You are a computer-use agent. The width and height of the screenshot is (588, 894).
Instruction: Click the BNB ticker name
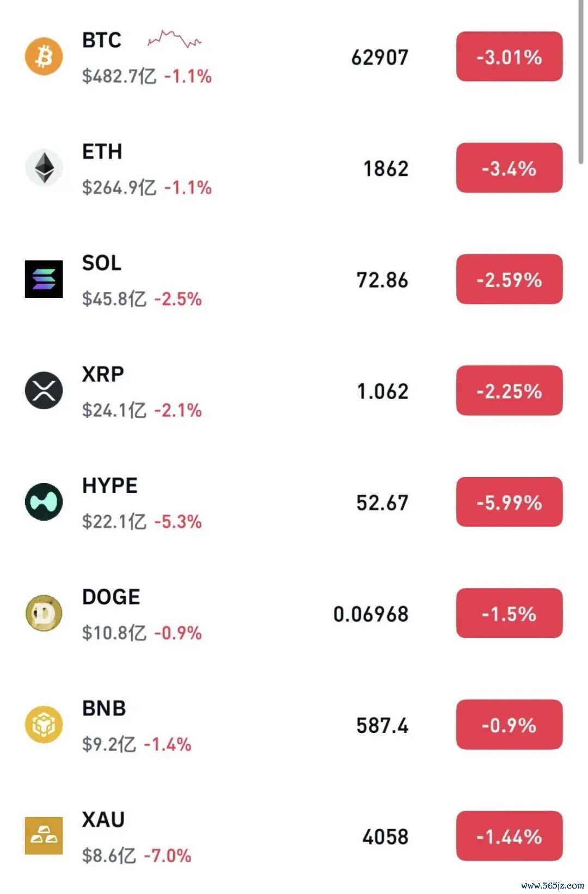click(104, 708)
